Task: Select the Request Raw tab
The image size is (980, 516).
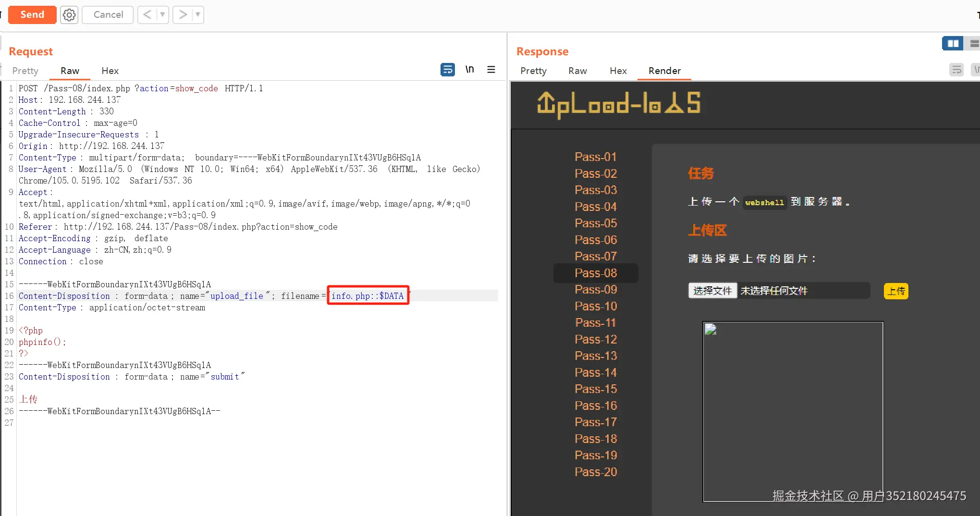Action: 70,71
